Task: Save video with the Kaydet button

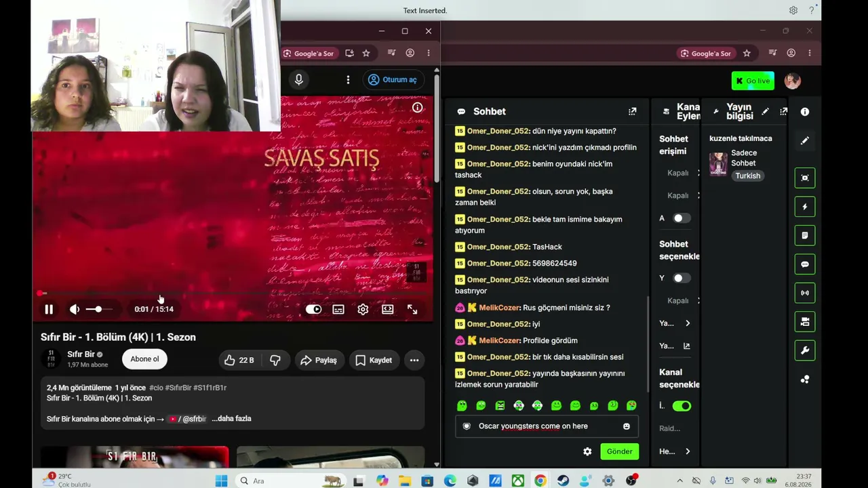Action: [x=374, y=361]
